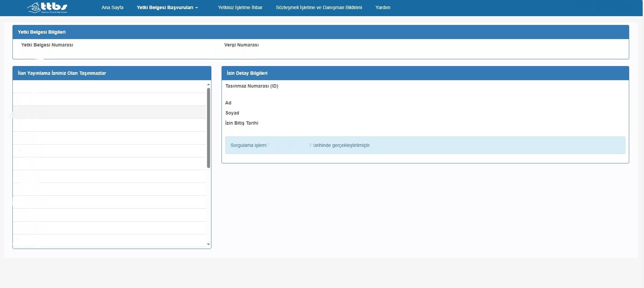Viewport: 644px width, 288px height.
Task: Open the Ana Sayfa menu item
Action: click(x=112, y=7)
